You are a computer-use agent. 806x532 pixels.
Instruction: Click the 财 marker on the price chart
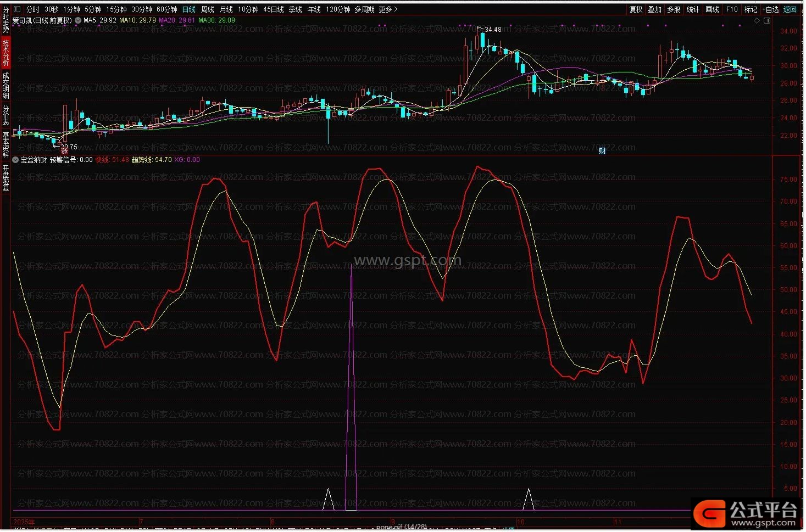pos(602,151)
